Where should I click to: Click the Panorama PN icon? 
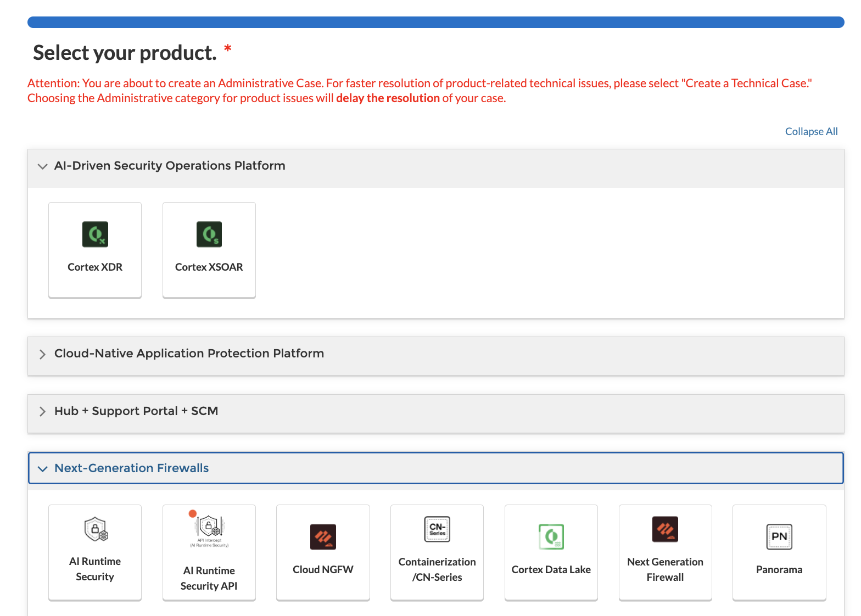point(779,537)
